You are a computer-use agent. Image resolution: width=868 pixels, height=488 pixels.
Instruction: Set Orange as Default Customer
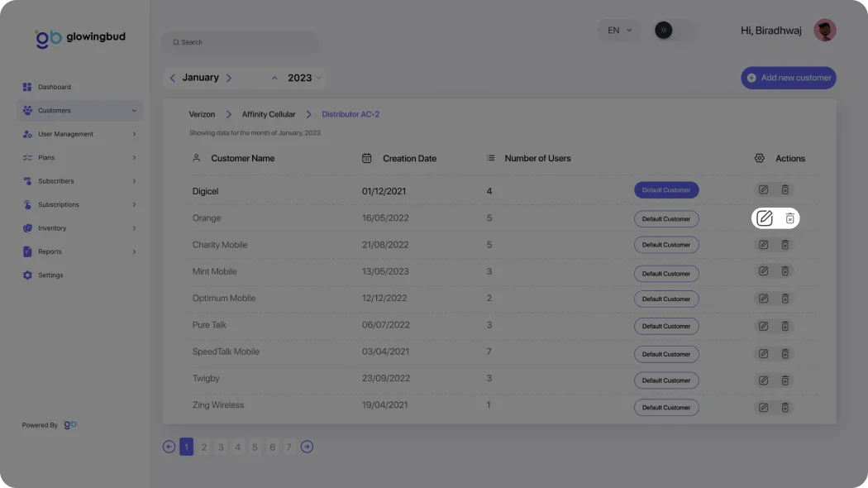coord(666,219)
